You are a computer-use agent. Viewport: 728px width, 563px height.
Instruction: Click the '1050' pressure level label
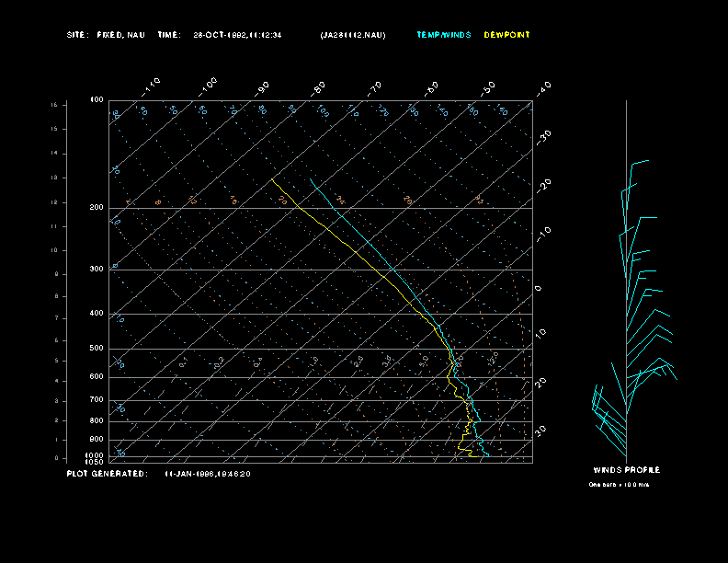point(95,462)
